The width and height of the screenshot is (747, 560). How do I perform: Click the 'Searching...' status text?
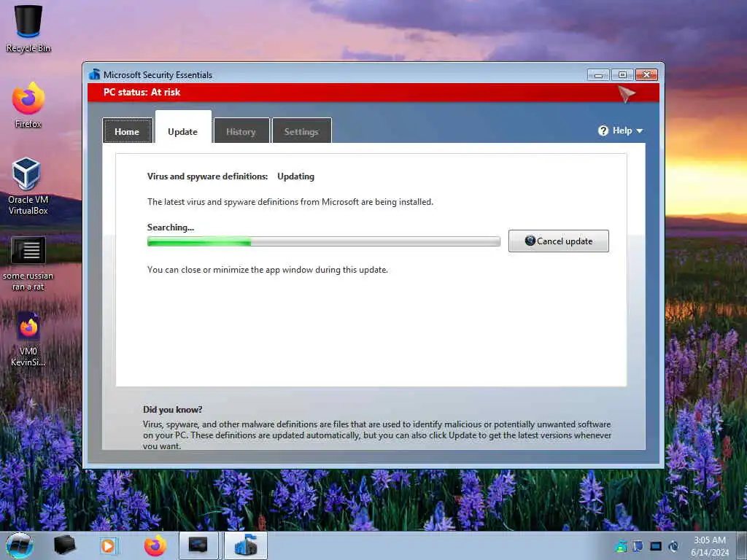tap(171, 227)
